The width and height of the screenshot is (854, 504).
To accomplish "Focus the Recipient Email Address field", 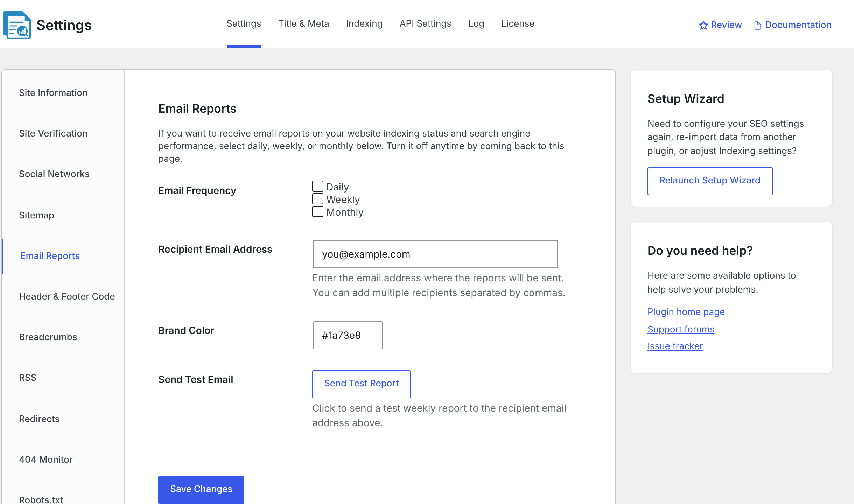I will [435, 254].
